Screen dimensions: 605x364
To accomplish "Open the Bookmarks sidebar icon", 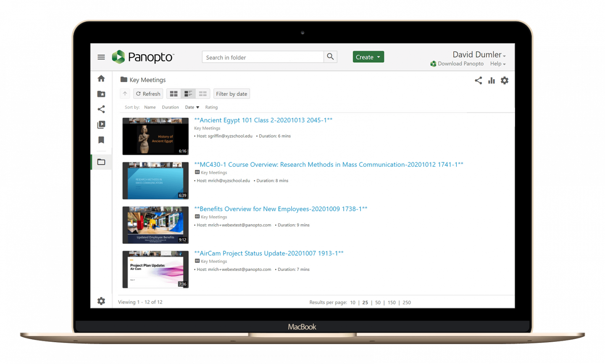I will (x=101, y=140).
